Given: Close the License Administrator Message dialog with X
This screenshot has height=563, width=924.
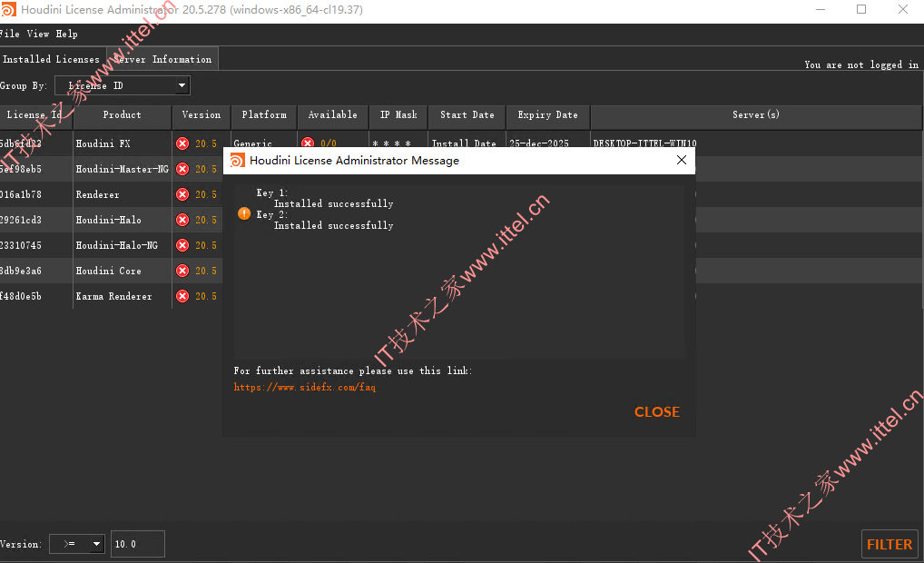Looking at the screenshot, I should tap(682, 161).
